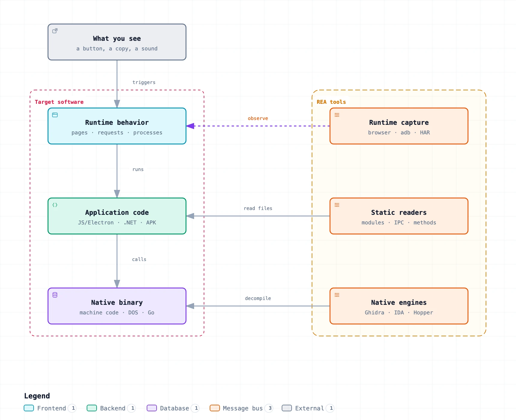This screenshot has height=420, width=516.
Task: Click the Target software group label
Action: [x=59, y=102]
